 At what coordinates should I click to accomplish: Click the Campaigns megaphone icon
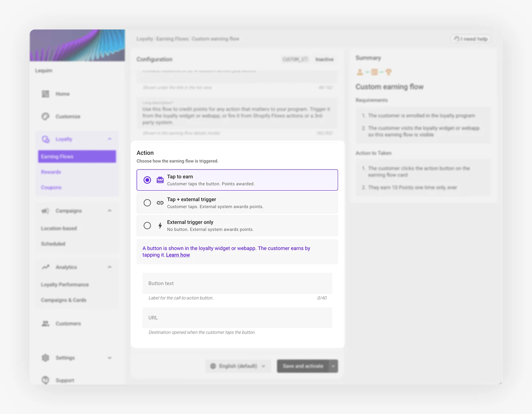tap(45, 211)
